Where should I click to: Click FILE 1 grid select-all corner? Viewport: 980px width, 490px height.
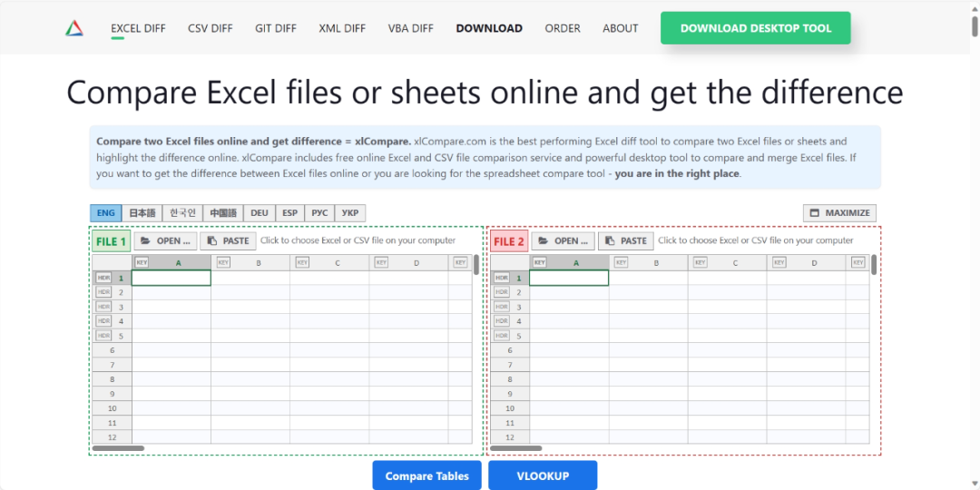[112, 262]
